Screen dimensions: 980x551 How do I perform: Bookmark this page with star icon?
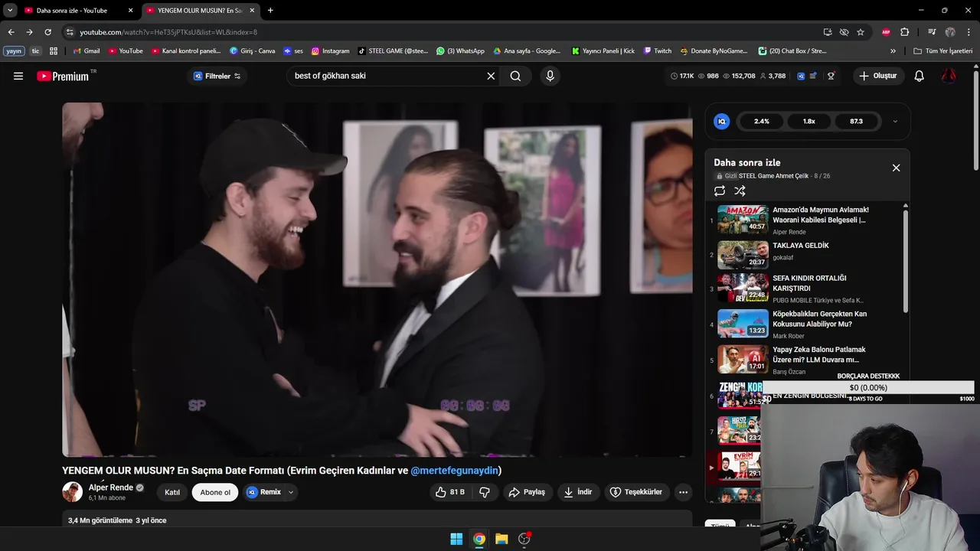pyautogui.click(x=861, y=32)
